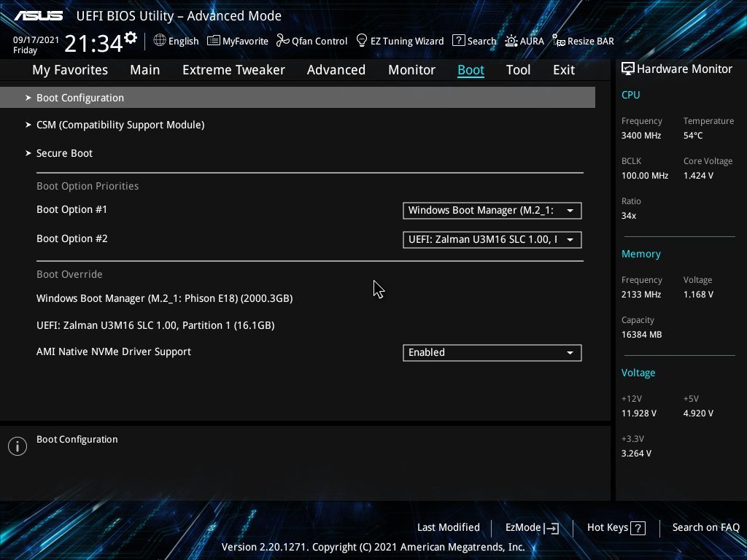Click Memory Frequency 2133 MHz value

tap(640, 295)
